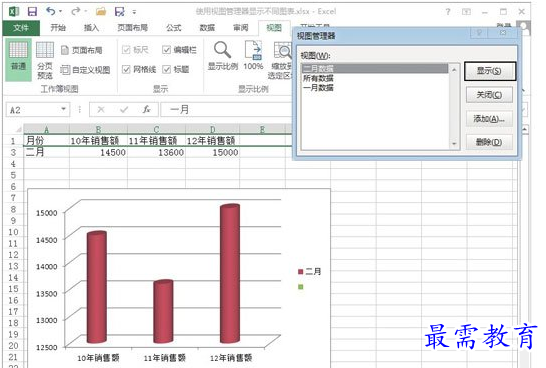The width and height of the screenshot is (546, 368).
Task: Toggle the 标尺 ruler checkbox
Action: pos(126,50)
